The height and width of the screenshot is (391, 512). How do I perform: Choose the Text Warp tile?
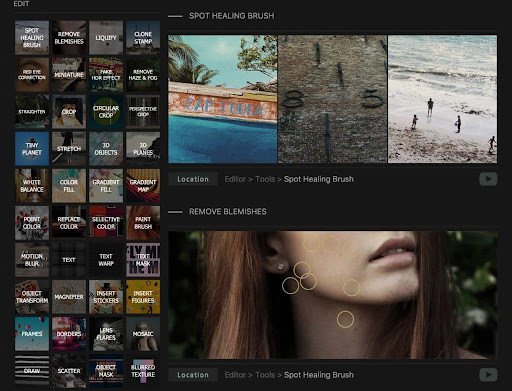[x=106, y=260]
